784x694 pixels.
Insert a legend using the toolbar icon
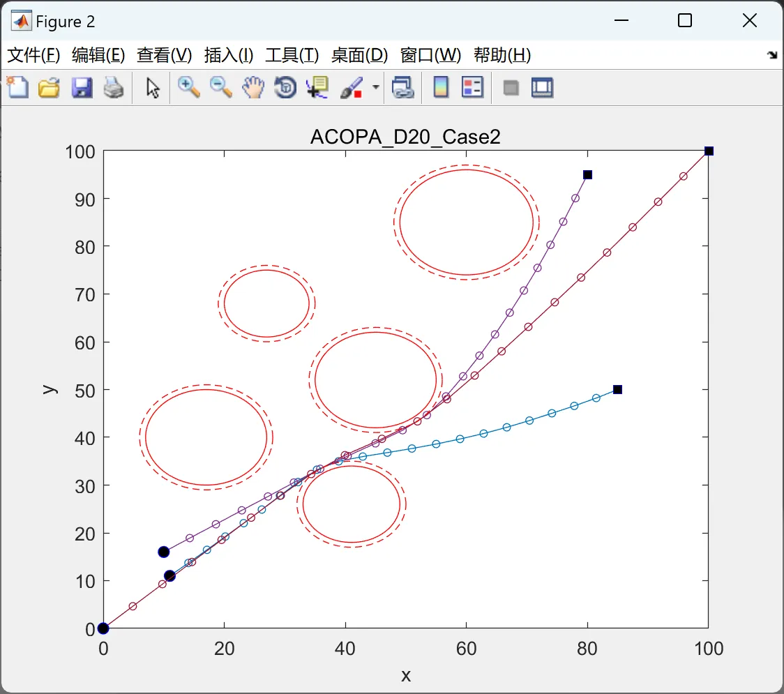(473, 87)
